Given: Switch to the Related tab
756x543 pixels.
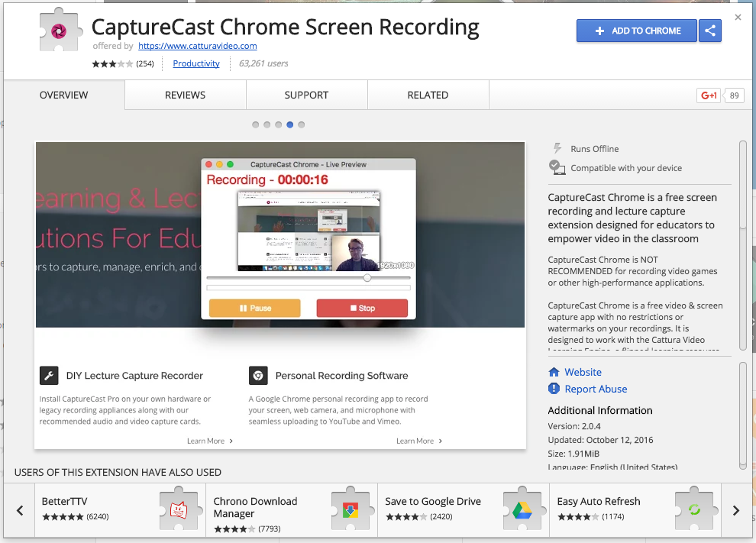Looking at the screenshot, I should tap(428, 95).
